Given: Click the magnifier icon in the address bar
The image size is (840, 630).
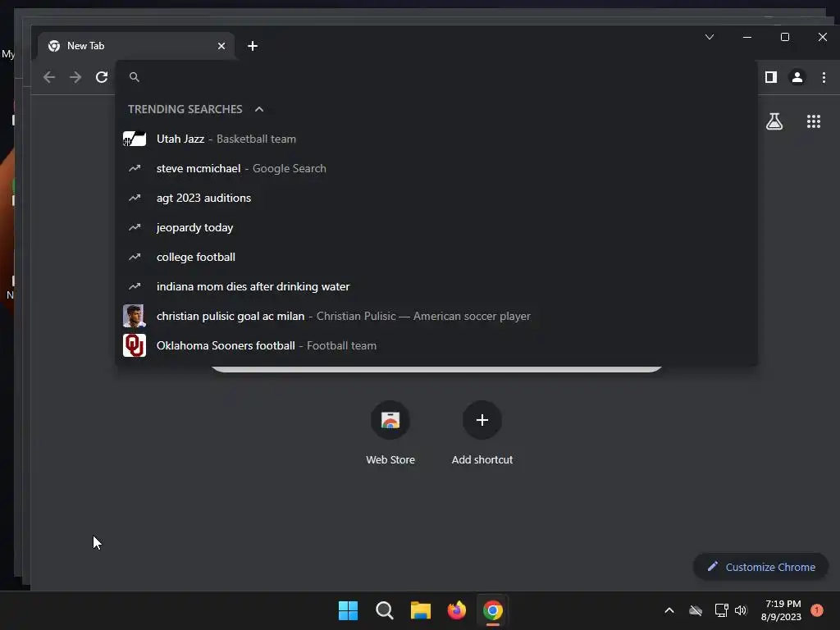Looking at the screenshot, I should pos(135,77).
